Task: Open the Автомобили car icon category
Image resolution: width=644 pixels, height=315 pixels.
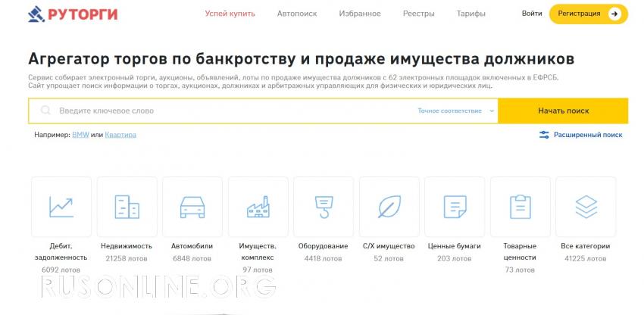Action: (x=192, y=207)
